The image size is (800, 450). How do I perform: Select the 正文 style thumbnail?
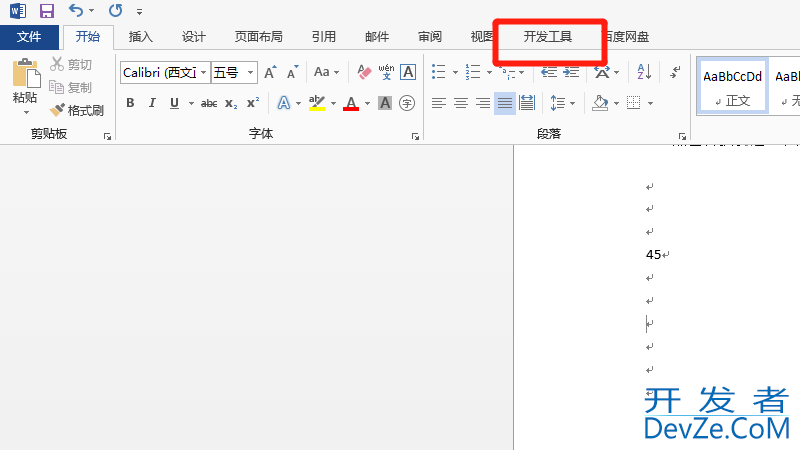[x=732, y=86]
